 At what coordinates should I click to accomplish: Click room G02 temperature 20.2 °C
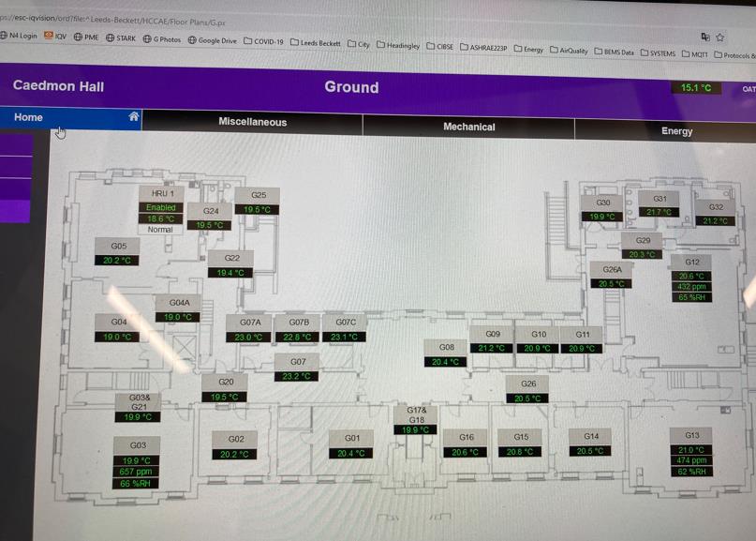tap(234, 454)
